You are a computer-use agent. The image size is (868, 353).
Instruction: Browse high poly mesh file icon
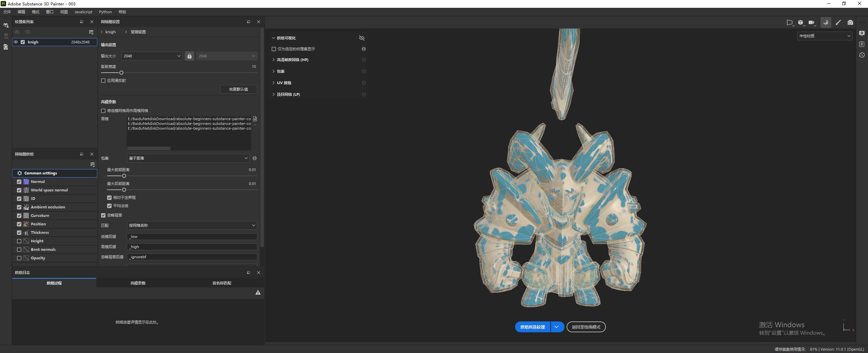255,119
